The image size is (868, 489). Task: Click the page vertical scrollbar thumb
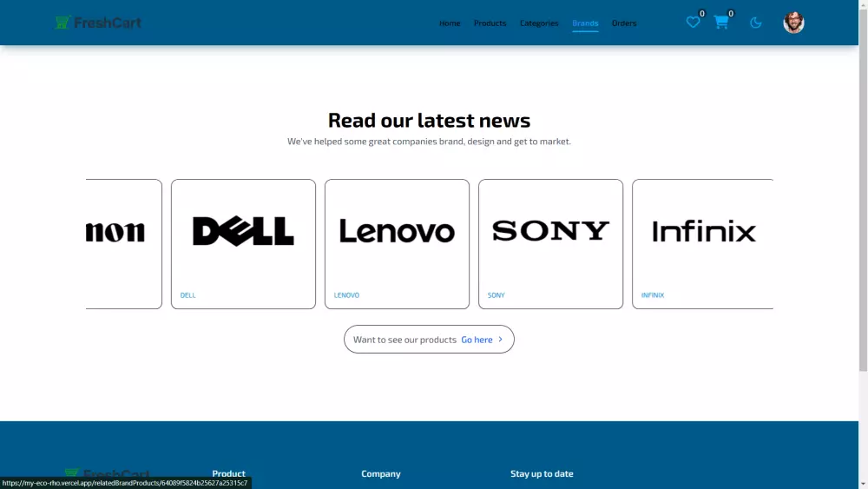[863, 188]
